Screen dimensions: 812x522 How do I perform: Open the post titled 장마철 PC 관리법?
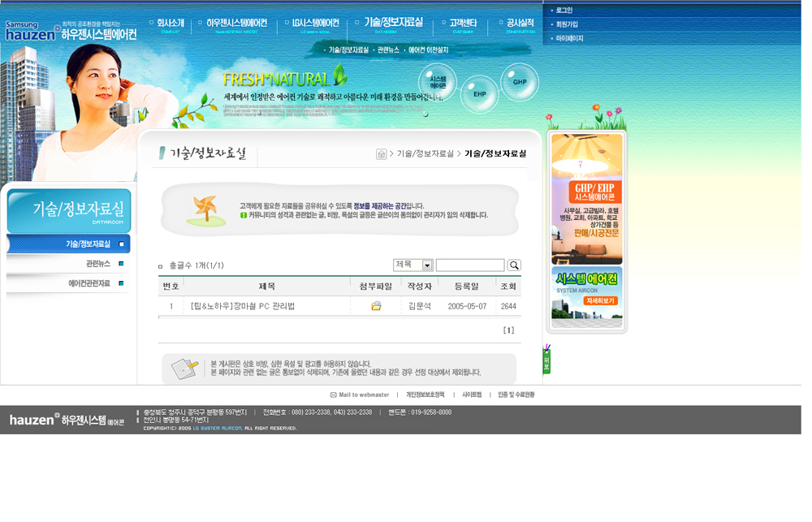[242, 306]
